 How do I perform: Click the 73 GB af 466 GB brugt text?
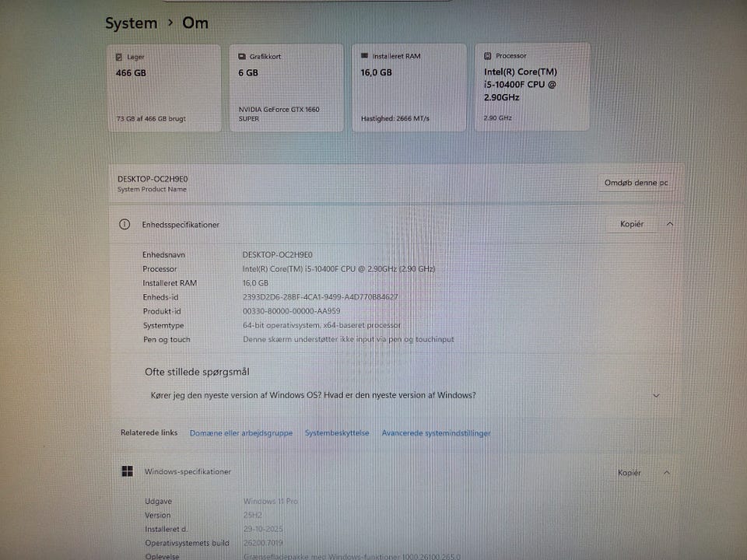151,118
